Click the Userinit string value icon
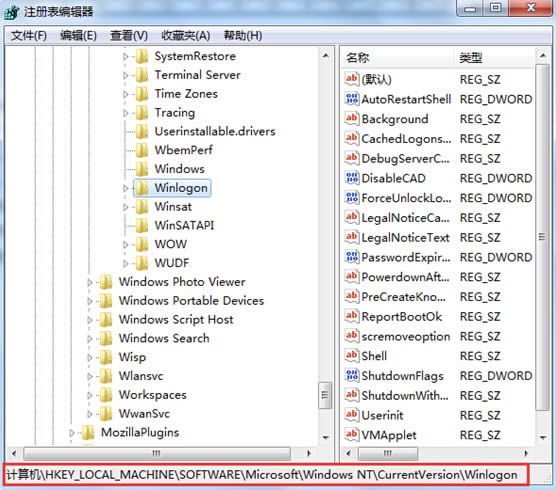The width and height of the screenshot is (556, 490). pos(352,415)
